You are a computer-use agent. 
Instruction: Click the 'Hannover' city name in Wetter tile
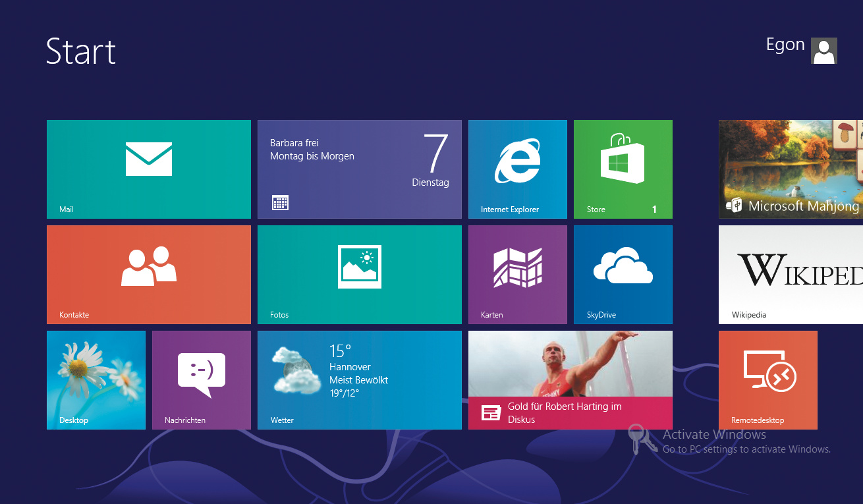tap(350, 367)
